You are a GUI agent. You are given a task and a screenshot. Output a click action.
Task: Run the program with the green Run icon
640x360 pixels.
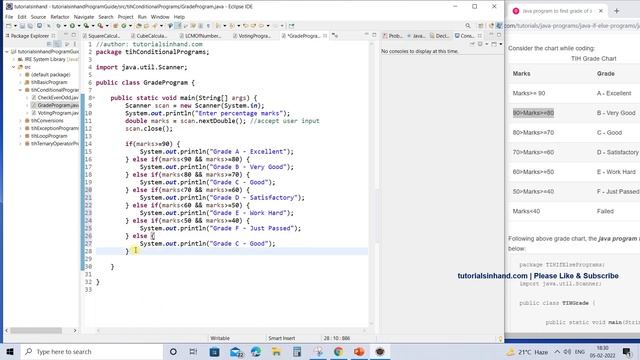tap(72, 26)
